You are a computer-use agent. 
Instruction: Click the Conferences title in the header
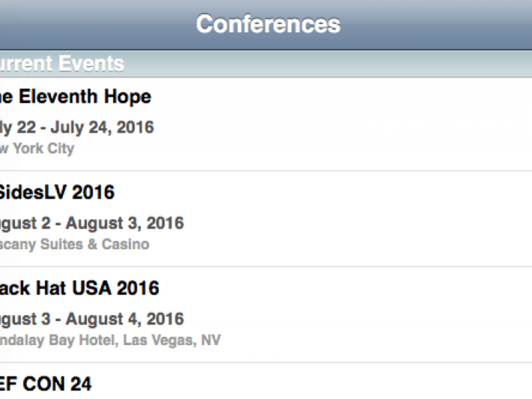pos(268,24)
